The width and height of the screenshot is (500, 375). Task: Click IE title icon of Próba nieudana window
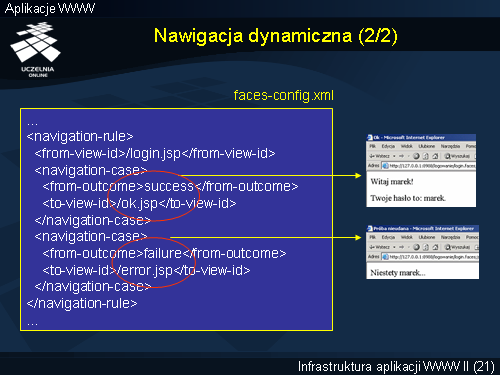coord(370,228)
